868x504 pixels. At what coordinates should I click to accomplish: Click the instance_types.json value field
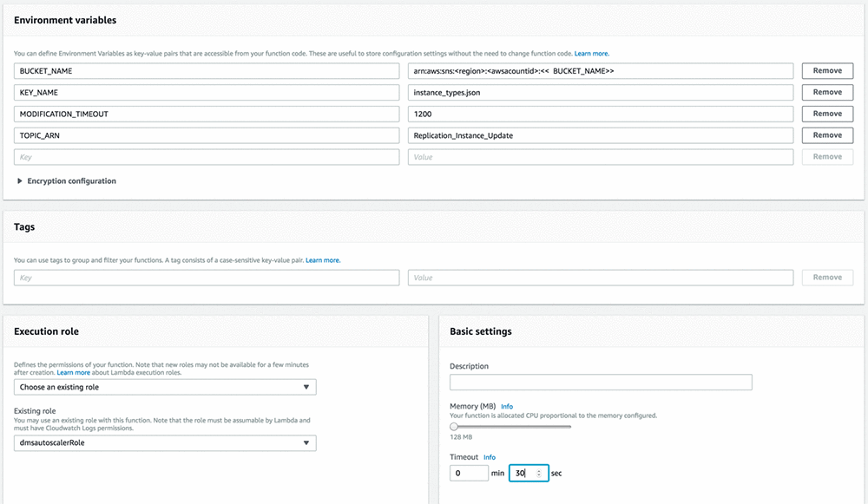tap(600, 92)
